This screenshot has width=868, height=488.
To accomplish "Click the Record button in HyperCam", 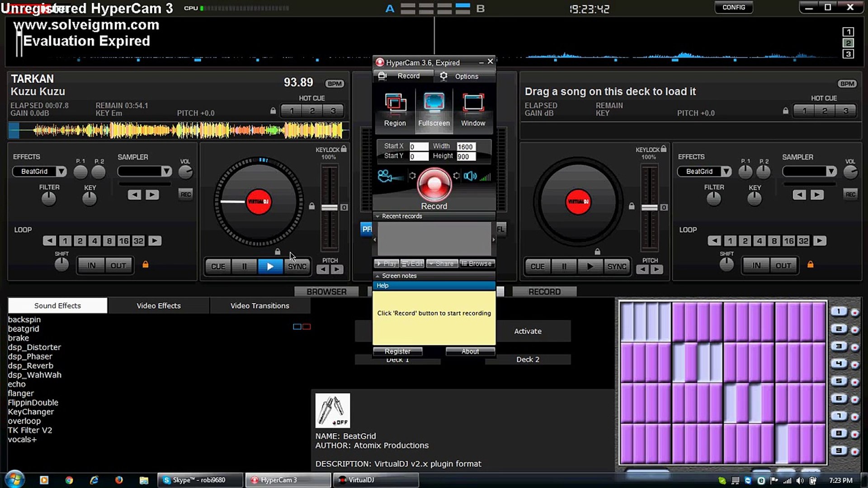I will click(434, 185).
